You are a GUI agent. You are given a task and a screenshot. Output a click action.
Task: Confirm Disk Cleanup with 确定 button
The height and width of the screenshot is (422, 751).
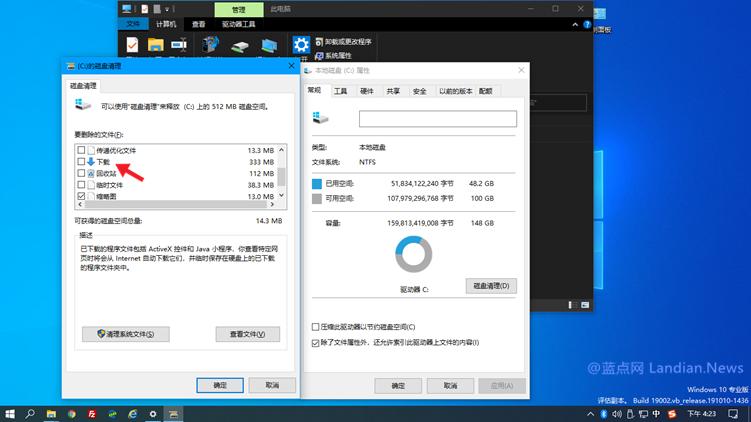click(220, 385)
